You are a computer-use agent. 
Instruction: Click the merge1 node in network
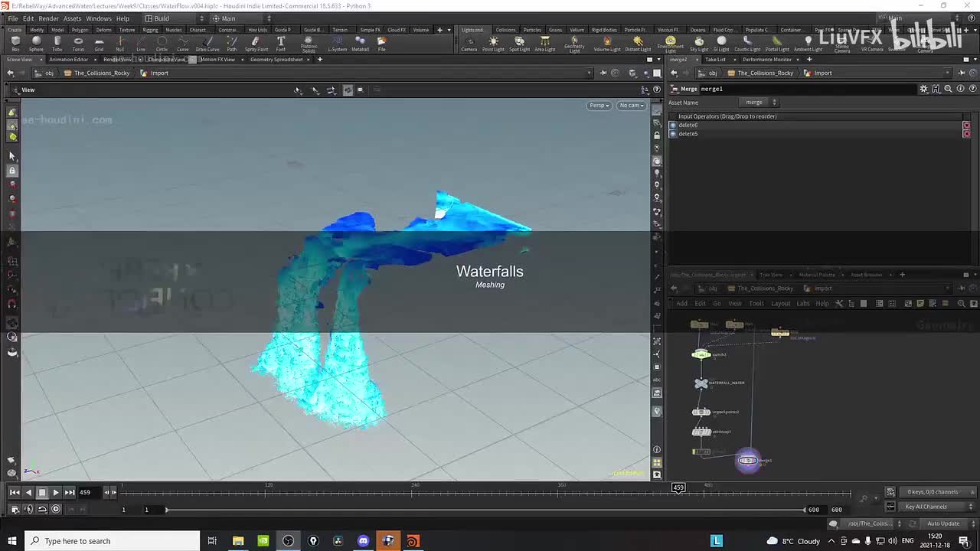coord(747,460)
